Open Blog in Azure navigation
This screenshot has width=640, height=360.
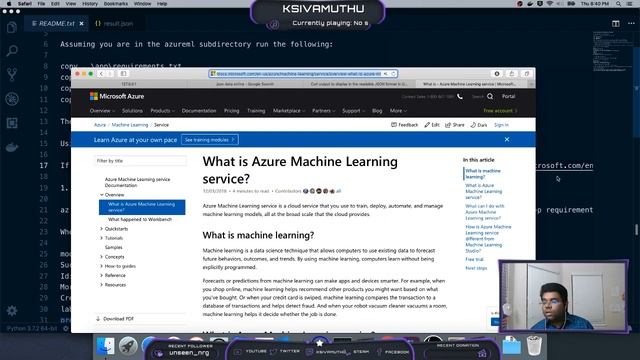point(377,111)
